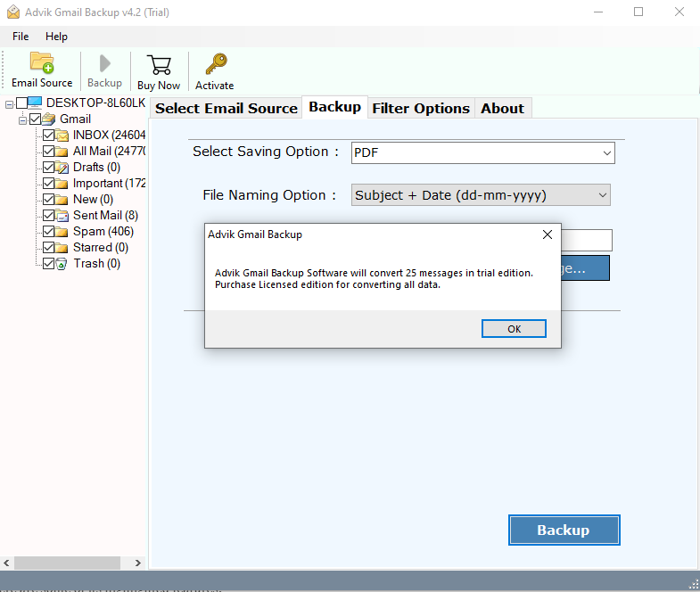
Task: Click the Spam folder icon
Action: pyautogui.click(x=62, y=232)
